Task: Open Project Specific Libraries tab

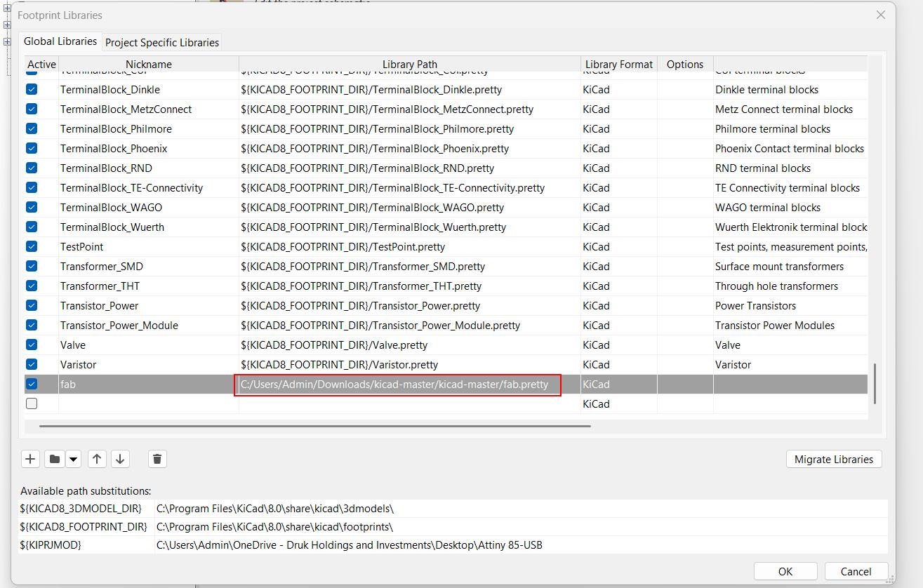Action: click(x=162, y=42)
